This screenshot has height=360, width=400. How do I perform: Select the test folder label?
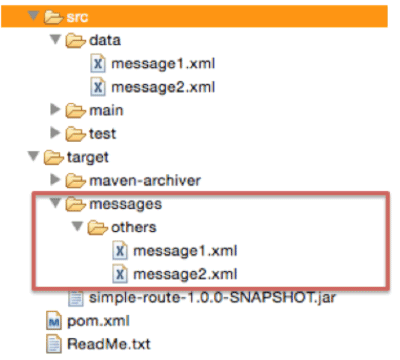(x=102, y=134)
